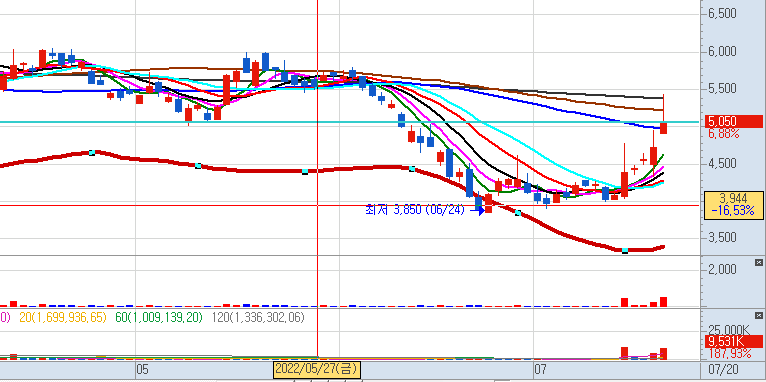Click the tall red volume bar in the middle panel
This screenshot has height=382, width=766.
(x=663, y=302)
